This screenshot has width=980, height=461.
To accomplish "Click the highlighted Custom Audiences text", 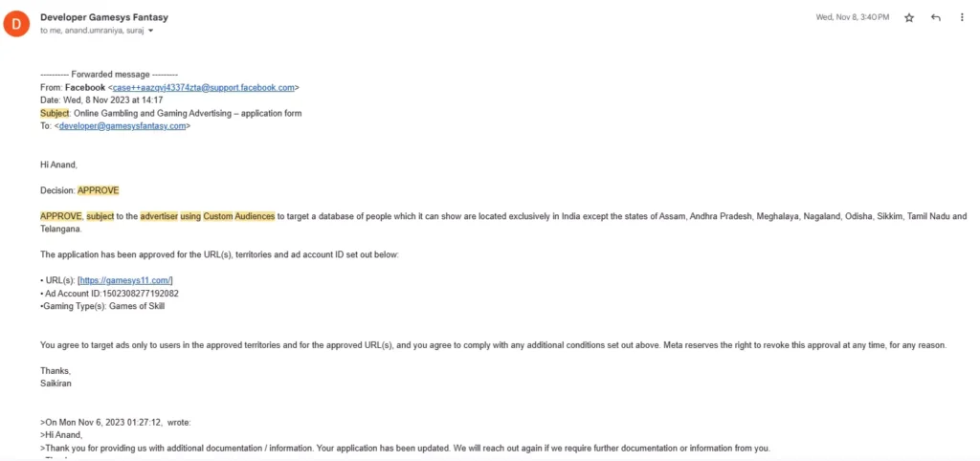I will (x=238, y=216).
